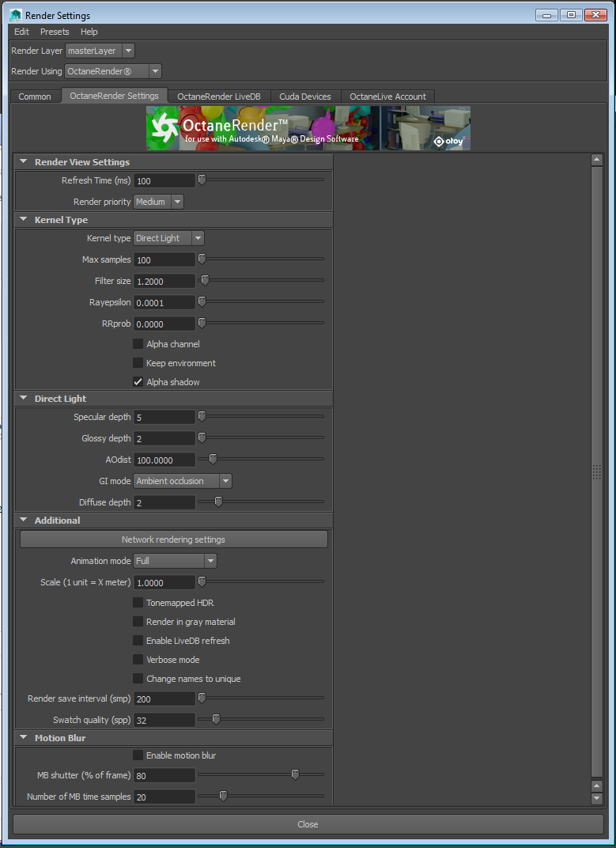Open the Animation mode Full dropdown
616x848 pixels.
click(176, 561)
